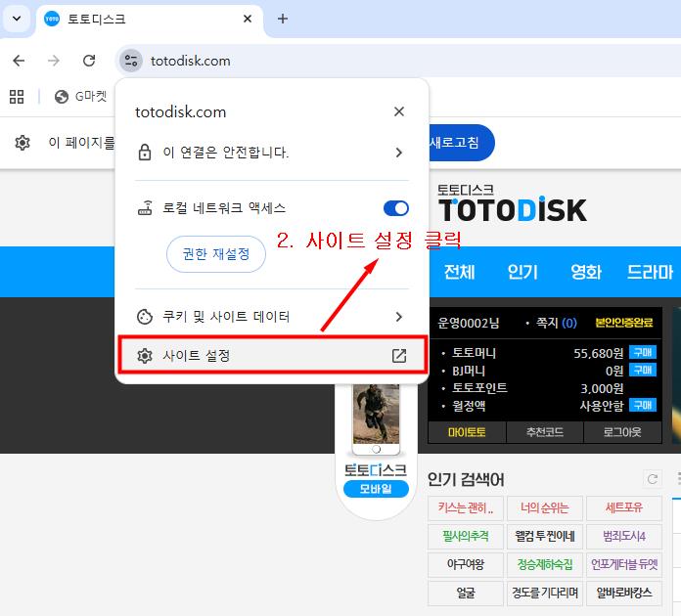681x616 pixels.
Task: Select the 인기 category tab
Action: point(522,272)
